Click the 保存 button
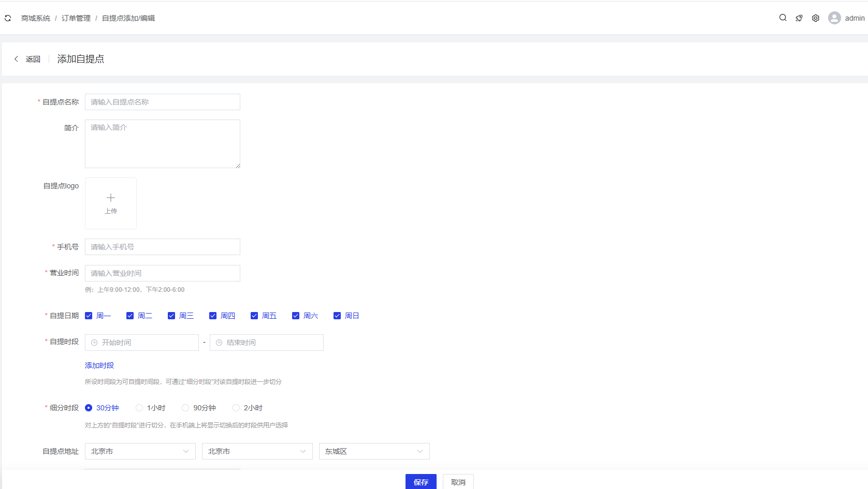Screen dimensions: 868x489 pyautogui.click(x=421, y=482)
